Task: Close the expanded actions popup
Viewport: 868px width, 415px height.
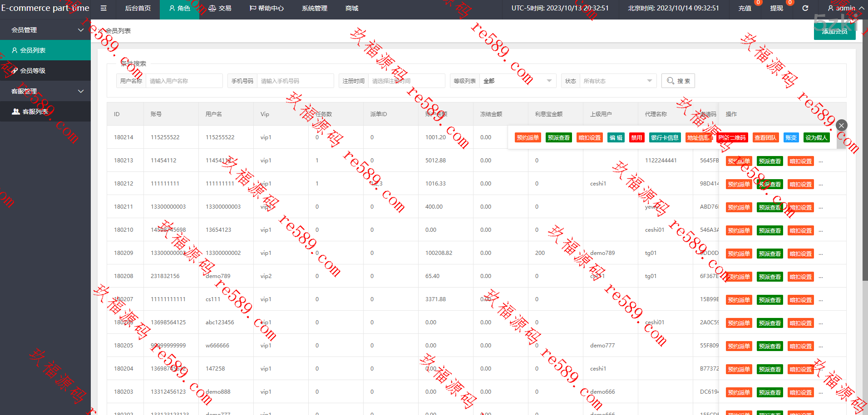Action: pos(841,125)
